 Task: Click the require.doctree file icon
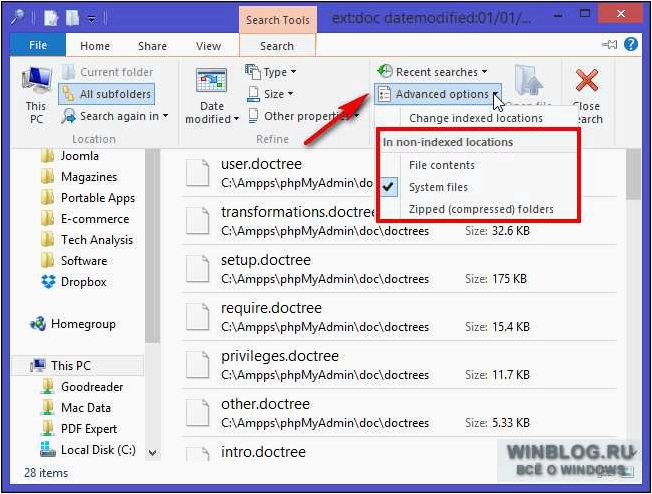pyautogui.click(x=198, y=317)
